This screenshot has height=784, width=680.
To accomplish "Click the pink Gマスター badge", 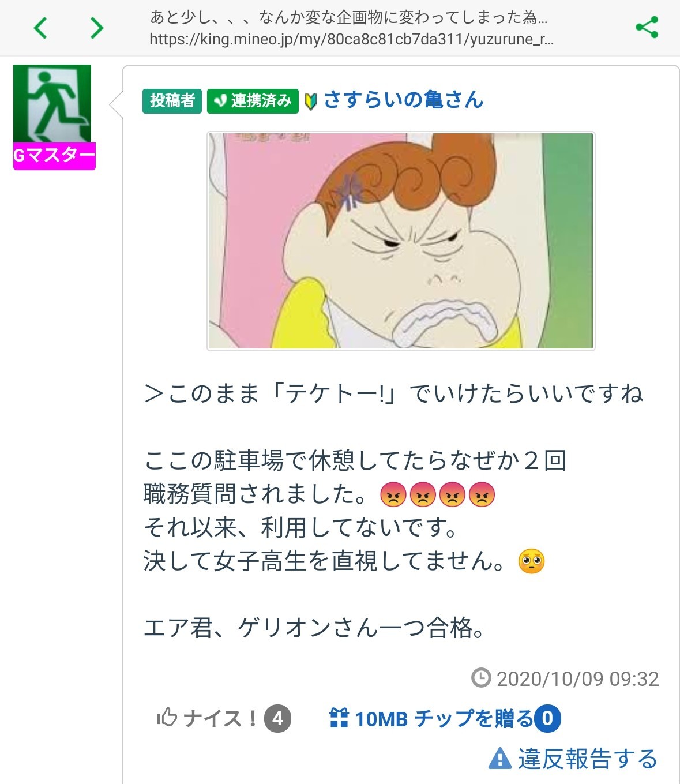I will pyautogui.click(x=54, y=156).
